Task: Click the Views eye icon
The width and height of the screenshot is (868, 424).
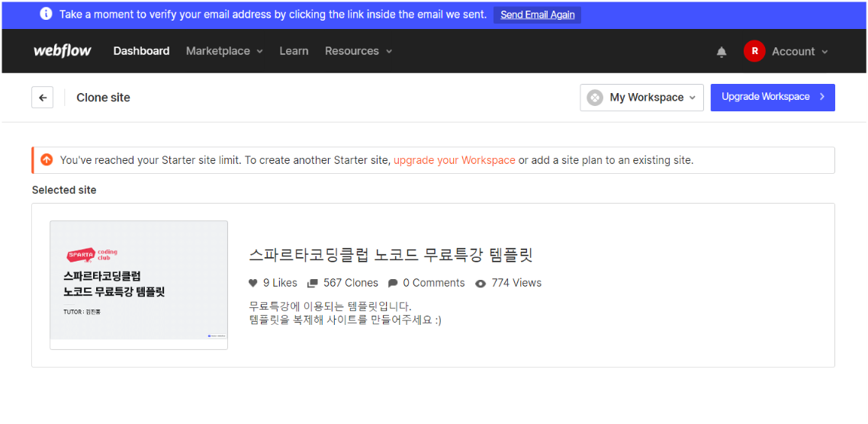Action: point(481,284)
